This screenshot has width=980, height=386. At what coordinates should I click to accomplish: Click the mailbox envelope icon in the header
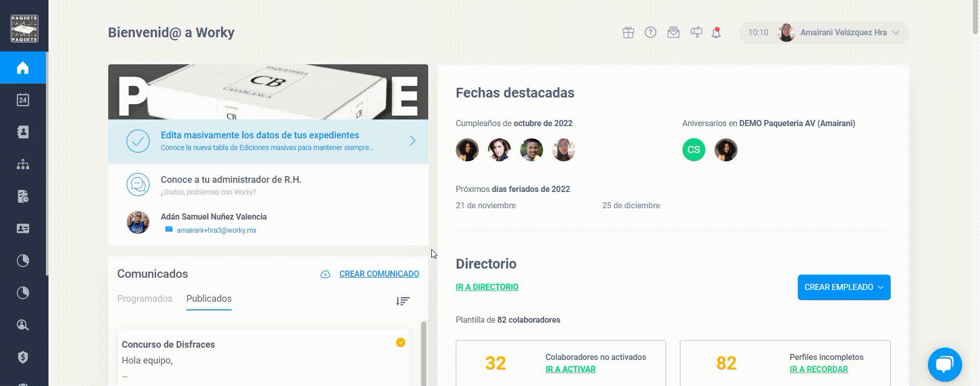(673, 33)
